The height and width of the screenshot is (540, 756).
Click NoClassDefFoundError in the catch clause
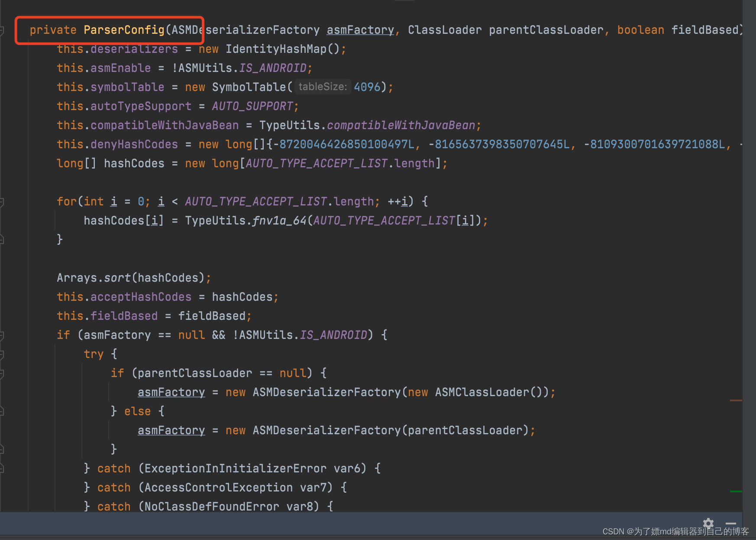[212, 506]
